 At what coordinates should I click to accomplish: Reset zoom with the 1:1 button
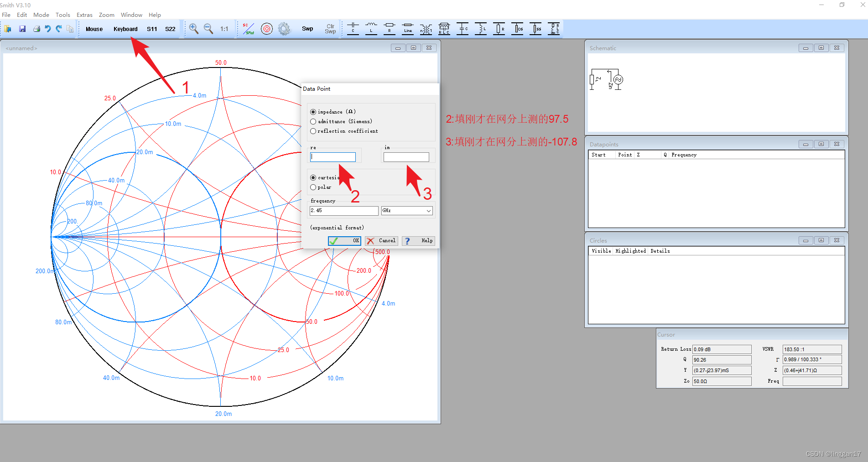(224, 29)
